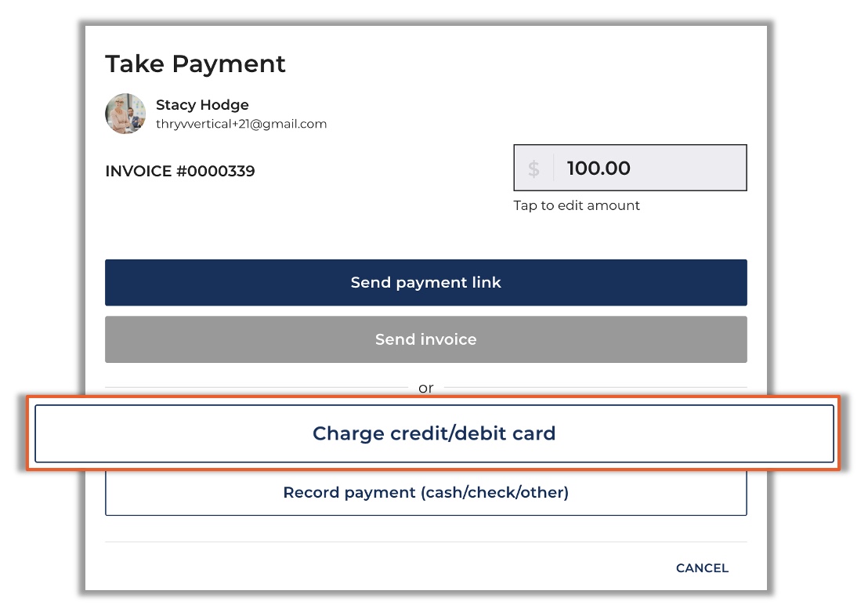
Task: Edit the 100.00 amount field
Action: tap(630, 168)
